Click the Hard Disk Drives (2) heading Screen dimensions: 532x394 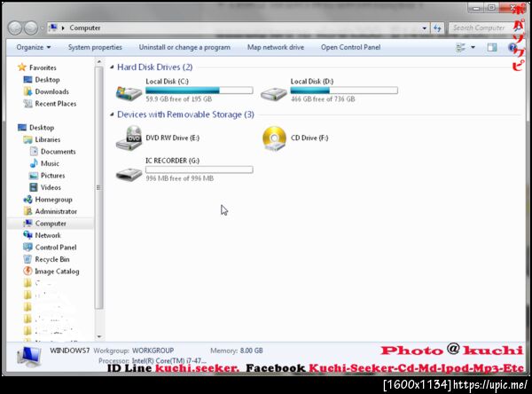[x=154, y=67]
